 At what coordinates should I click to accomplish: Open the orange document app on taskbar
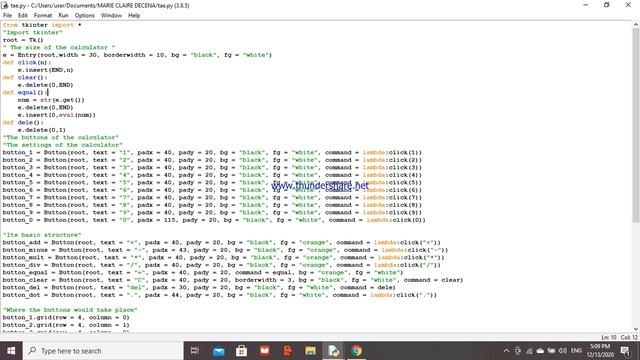[x=287, y=351]
